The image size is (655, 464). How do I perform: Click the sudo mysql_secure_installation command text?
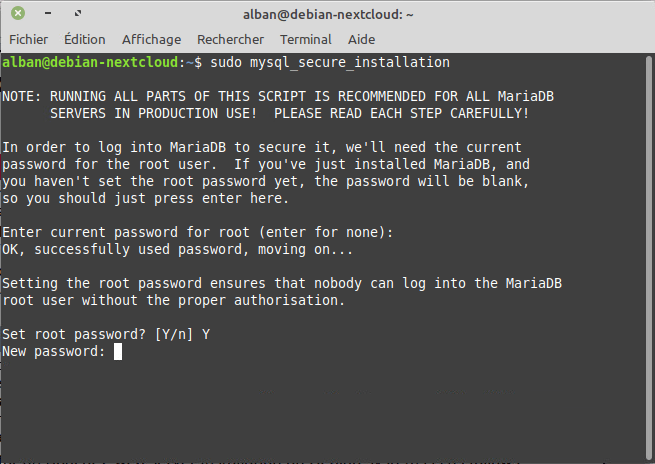tap(330, 62)
